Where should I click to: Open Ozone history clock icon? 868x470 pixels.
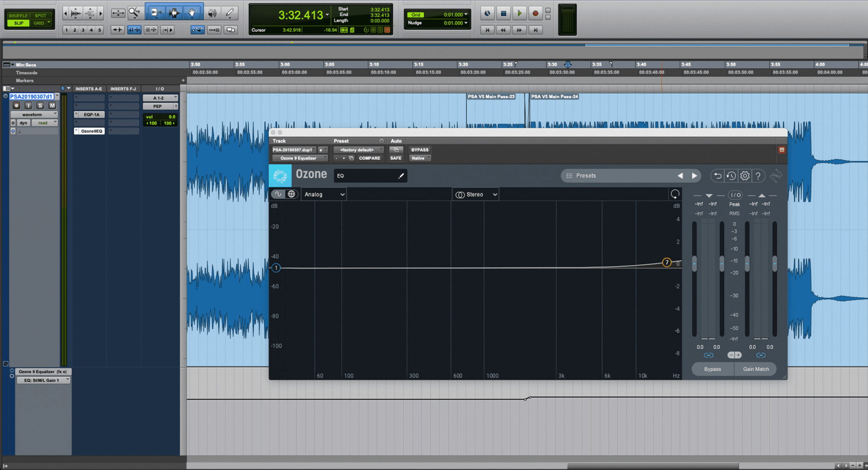click(x=731, y=176)
